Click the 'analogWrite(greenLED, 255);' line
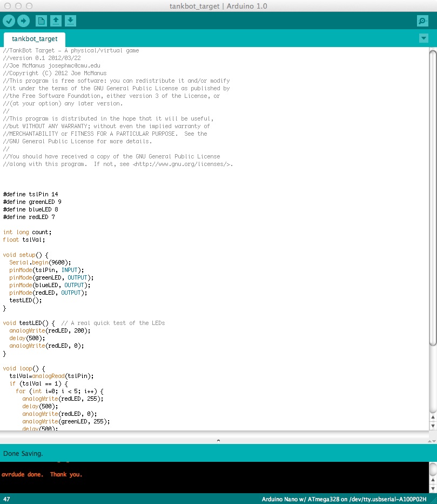 tap(66, 421)
